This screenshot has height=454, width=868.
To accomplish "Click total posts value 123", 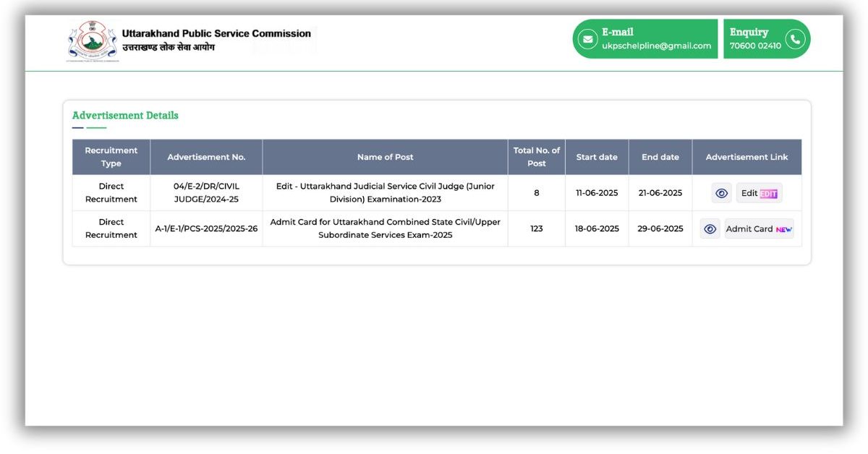I will point(537,228).
